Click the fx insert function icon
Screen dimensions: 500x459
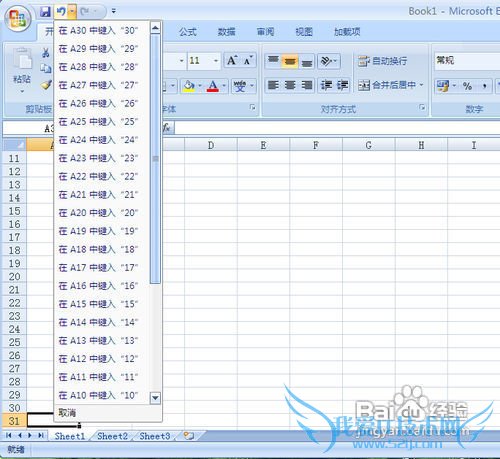[x=167, y=128]
